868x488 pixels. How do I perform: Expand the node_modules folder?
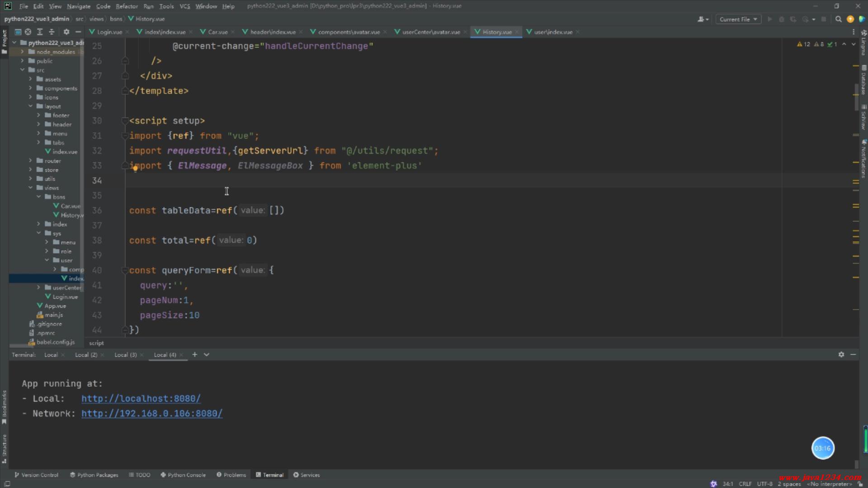click(22, 52)
